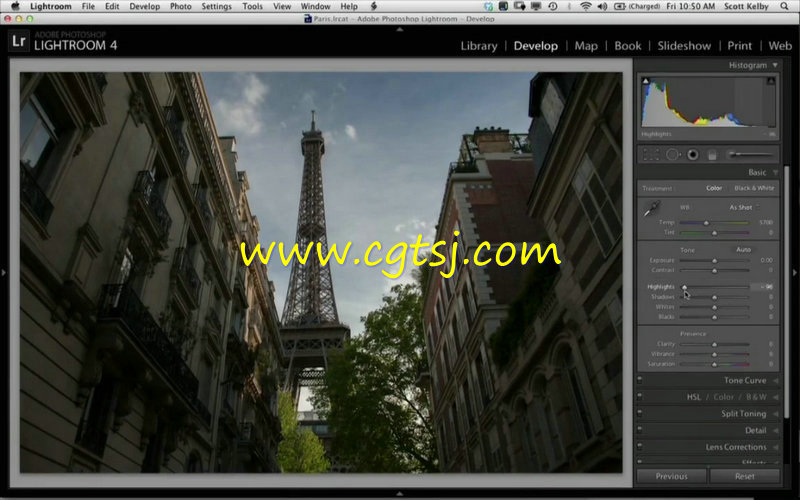Expand the Lens Corrections panel
The width and height of the screenshot is (800, 500).
[x=776, y=447]
